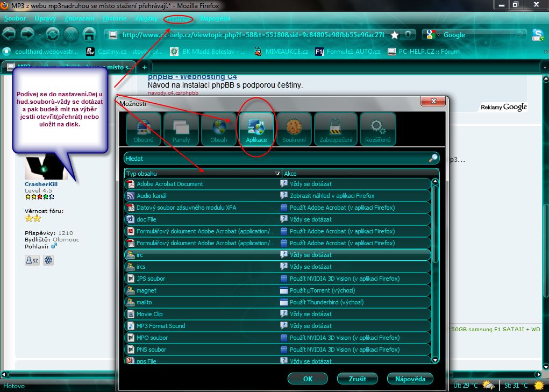Select the Obecné options panel
Image resolution: width=549 pixels, height=392 pixels.
coord(143,129)
